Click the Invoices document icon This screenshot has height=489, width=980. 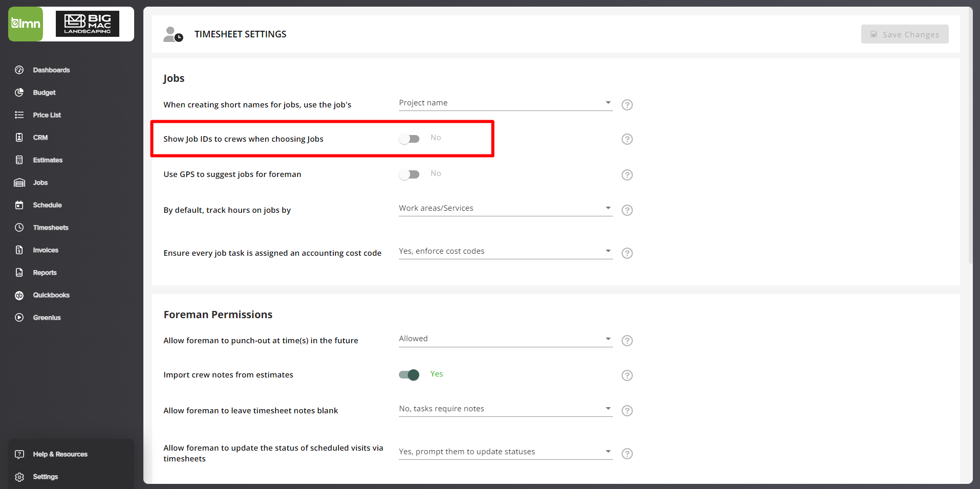coord(19,250)
